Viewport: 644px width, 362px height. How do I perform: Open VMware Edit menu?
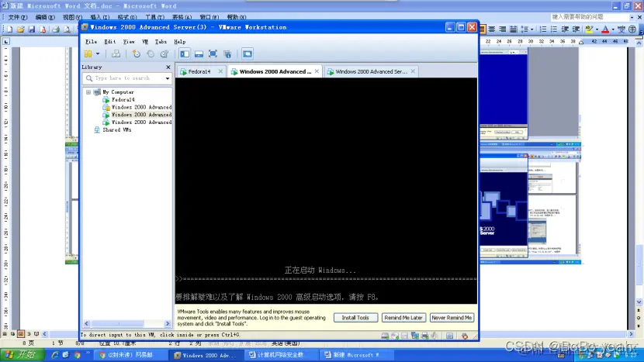[109, 41]
